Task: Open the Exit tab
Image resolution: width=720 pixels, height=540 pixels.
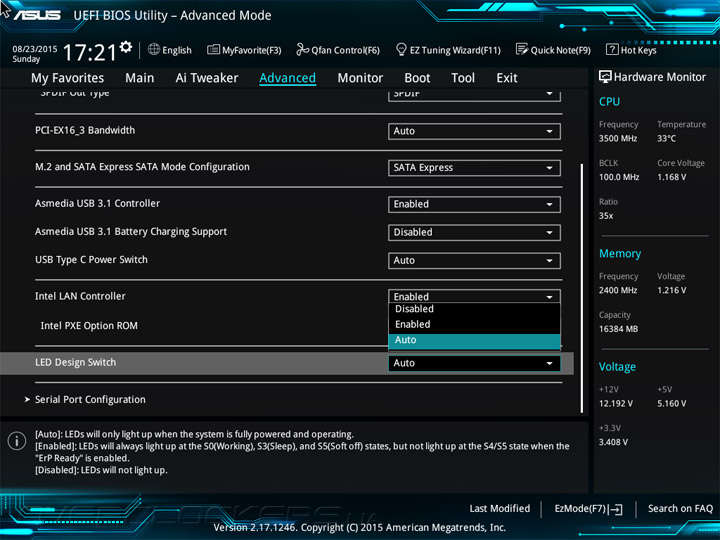Action: (506, 78)
